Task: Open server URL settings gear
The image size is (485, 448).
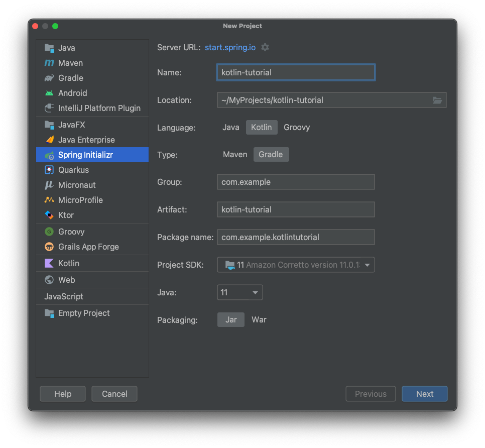Action: click(265, 47)
